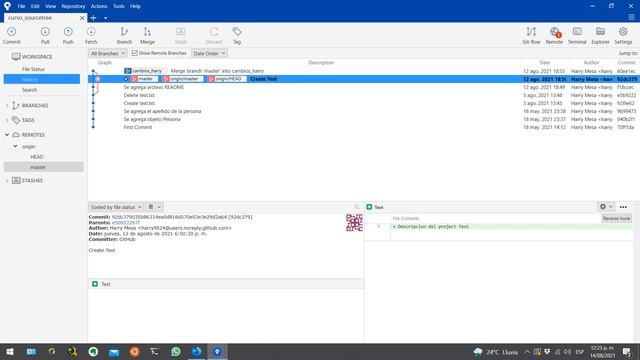Collapse the REMOTES section
This screenshot has width=640, height=360.
(7, 135)
